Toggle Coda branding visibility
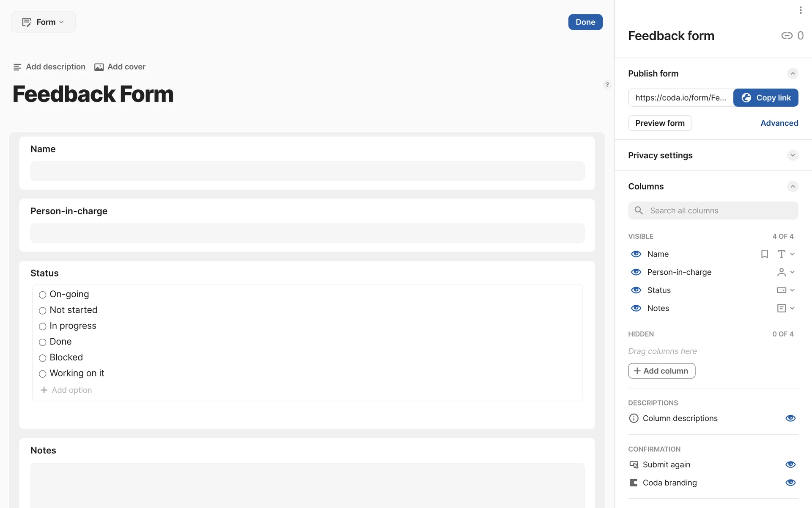 tap(790, 483)
